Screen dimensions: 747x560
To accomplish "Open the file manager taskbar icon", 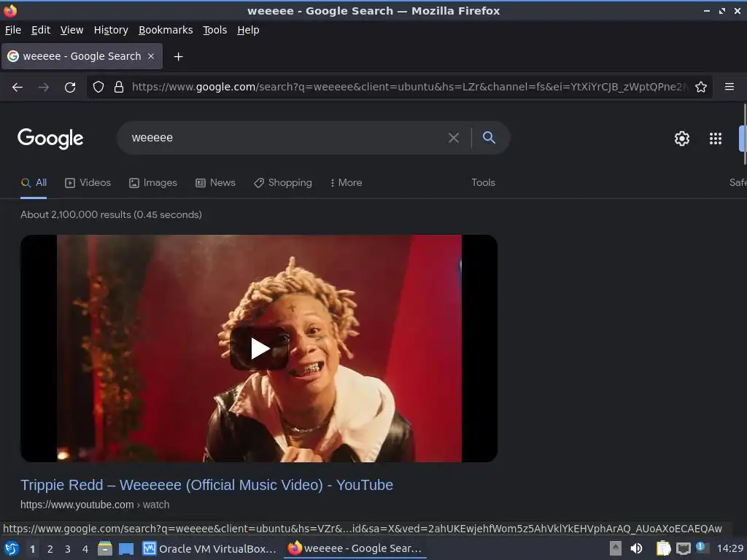I will click(x=105, y=549).
